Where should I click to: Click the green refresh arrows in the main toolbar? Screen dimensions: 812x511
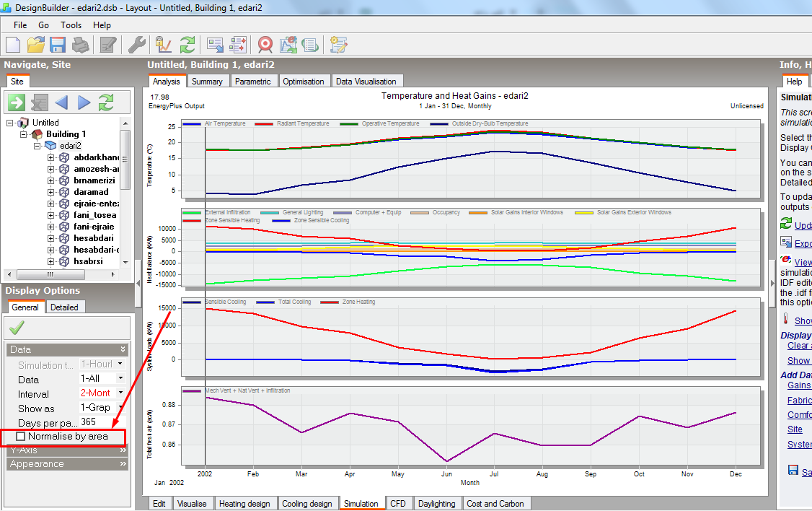[187, 45]
